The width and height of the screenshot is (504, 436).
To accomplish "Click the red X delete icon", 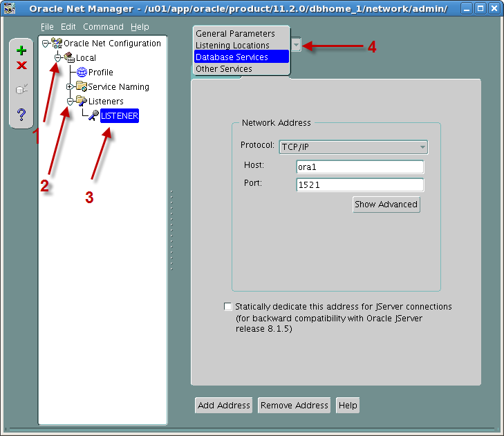I will tap(21, 66).
